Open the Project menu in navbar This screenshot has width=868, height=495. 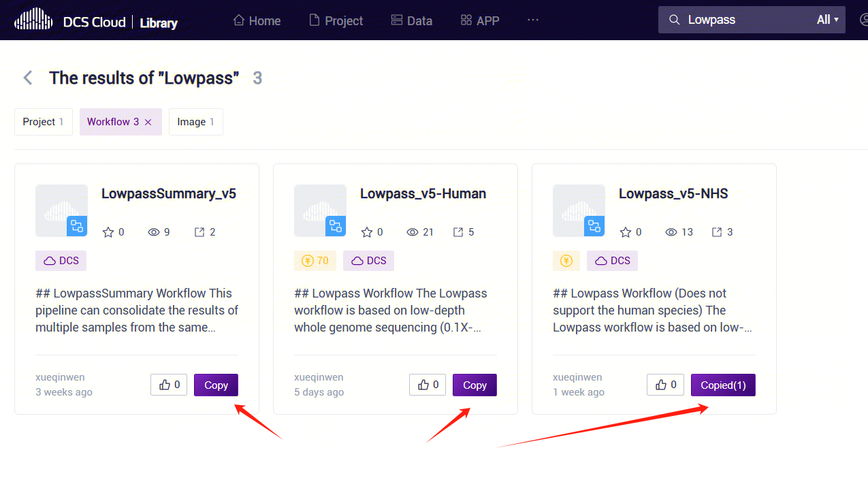[x=336, y=20]
